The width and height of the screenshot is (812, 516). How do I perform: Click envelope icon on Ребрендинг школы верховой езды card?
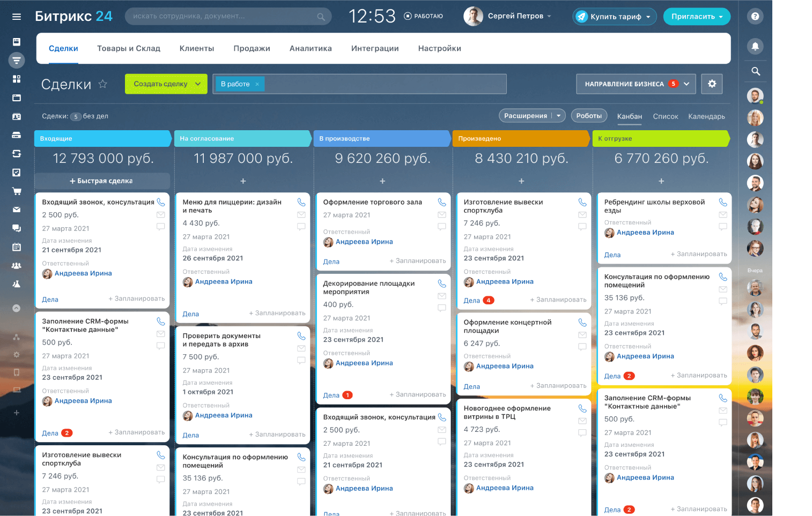(723, 215)
